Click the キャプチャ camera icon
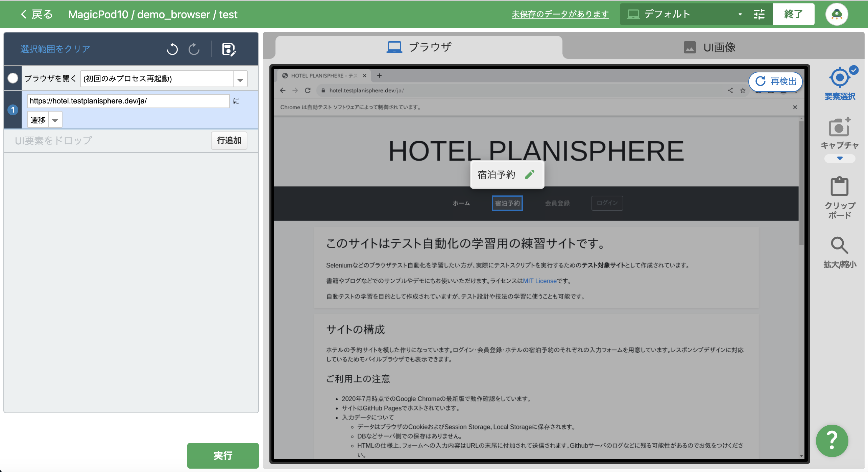868x472 pixels. click(x=839, y=127)
